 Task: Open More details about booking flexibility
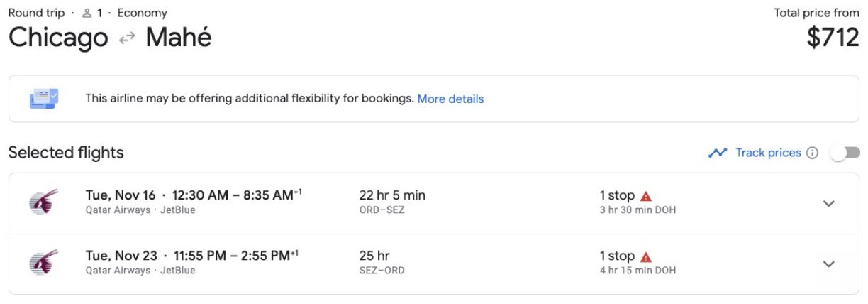(x=450, y=99)
